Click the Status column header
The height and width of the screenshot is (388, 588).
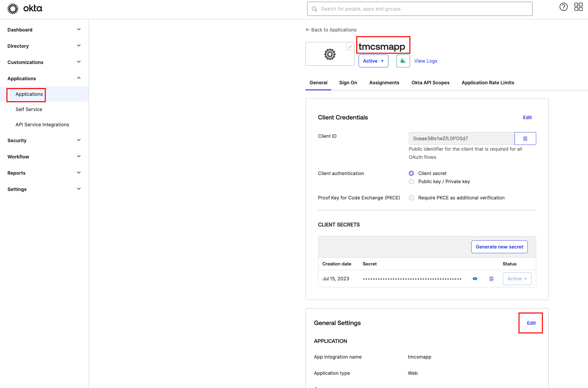510,264
